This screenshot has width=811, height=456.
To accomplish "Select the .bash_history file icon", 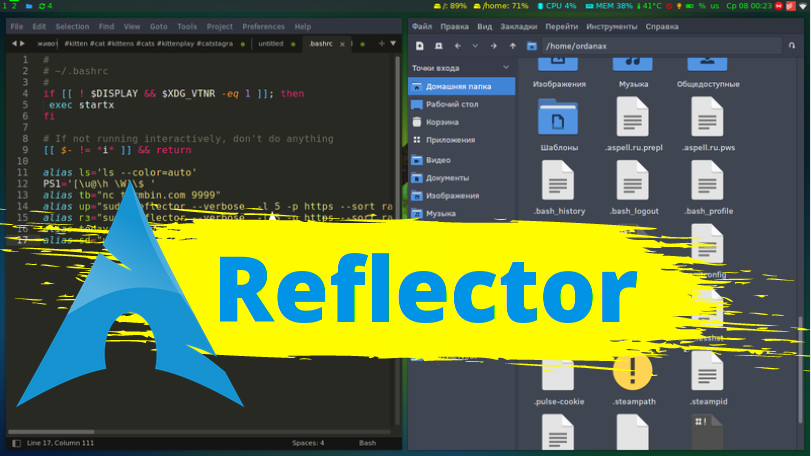I will (558, 181).
